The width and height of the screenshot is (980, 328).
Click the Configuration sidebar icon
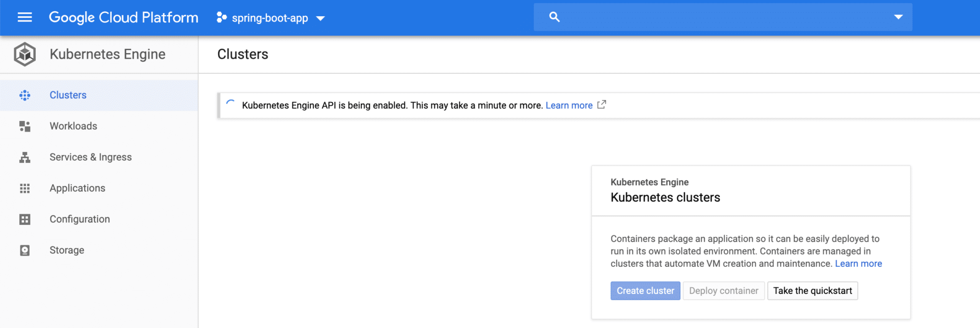(x=24, y=219)
